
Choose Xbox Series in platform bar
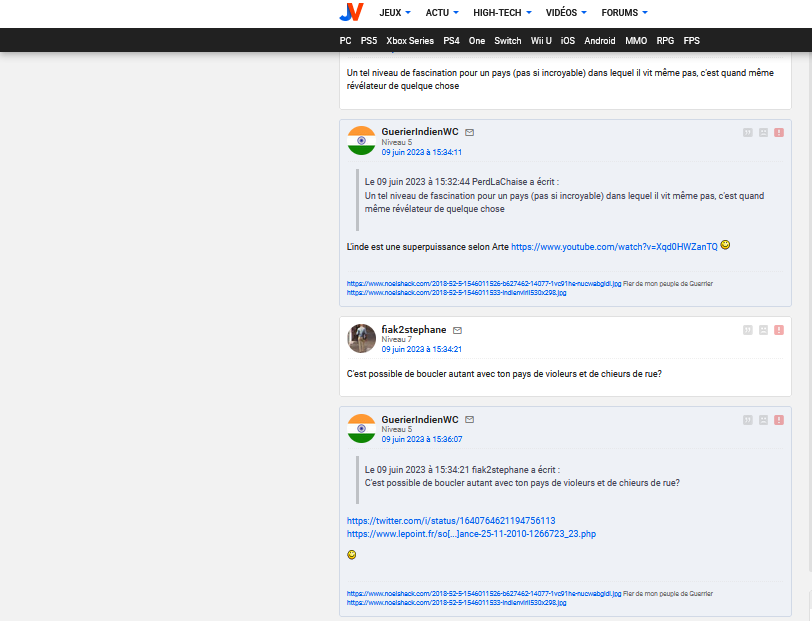pos(410,41)
